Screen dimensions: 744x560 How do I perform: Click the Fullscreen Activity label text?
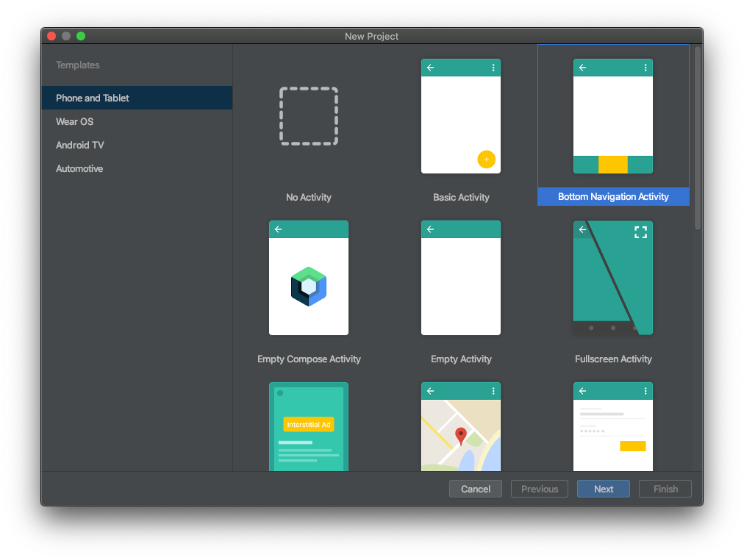point(613,359)
